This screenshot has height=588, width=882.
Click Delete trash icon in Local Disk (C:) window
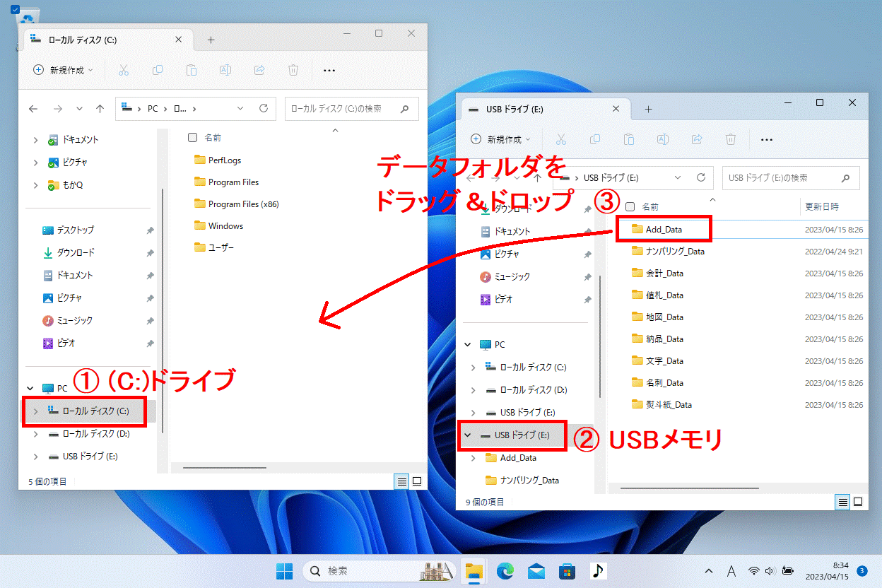pyautogui.click(x=293, y=70)
